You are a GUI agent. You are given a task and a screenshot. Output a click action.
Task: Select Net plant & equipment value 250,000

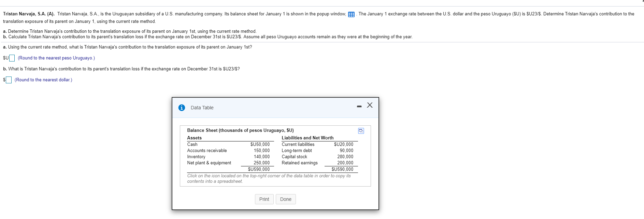(x=262, y=163)
